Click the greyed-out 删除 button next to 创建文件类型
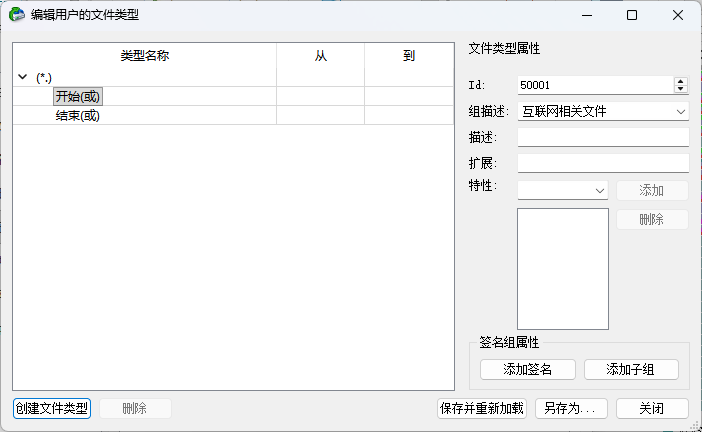Screen dimensions: 702x432 (135, 408)
